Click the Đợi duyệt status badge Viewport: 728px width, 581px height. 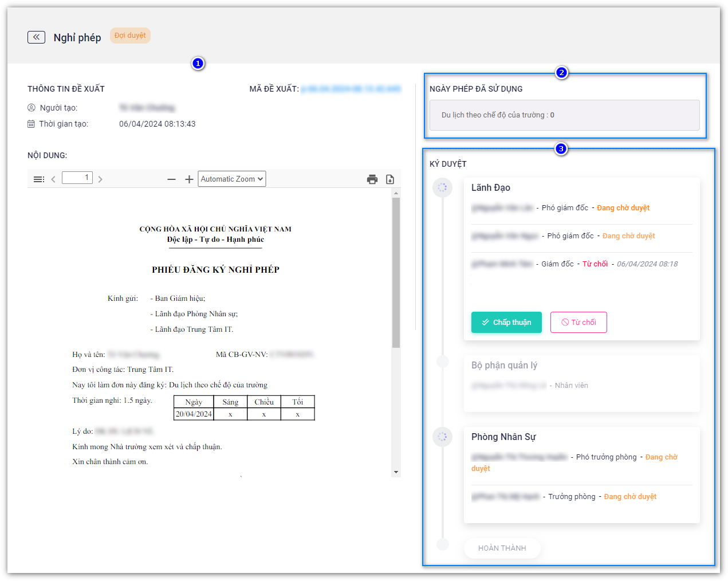(130, 36)
